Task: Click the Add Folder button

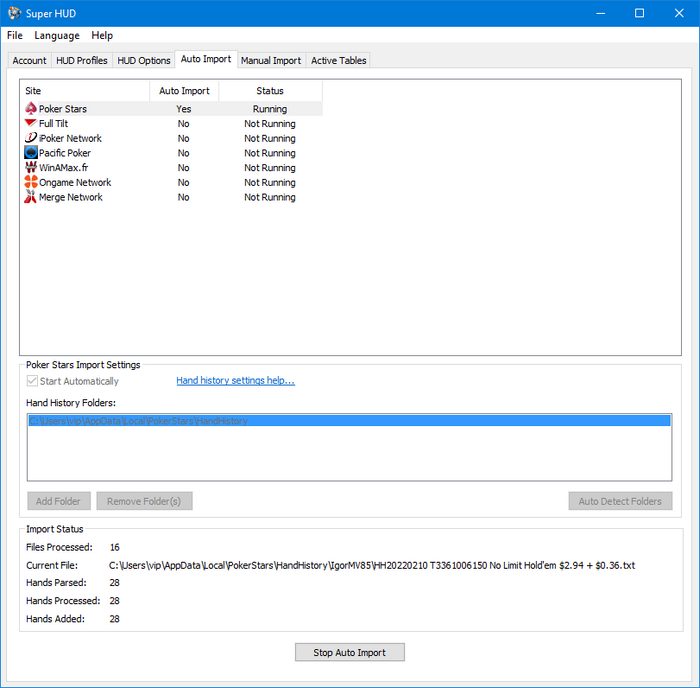Action: point(58,501)
